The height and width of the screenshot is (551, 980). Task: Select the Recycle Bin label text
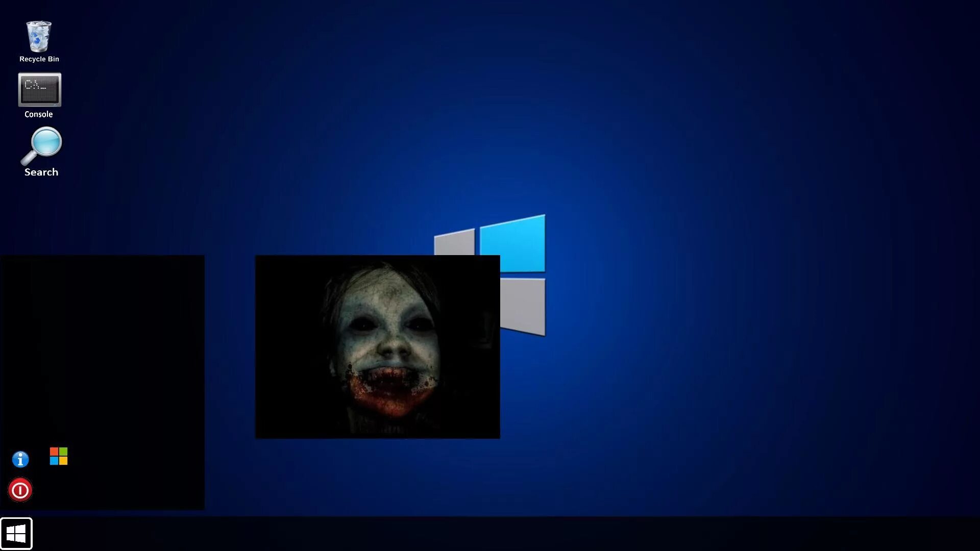(x=39, y=59)
